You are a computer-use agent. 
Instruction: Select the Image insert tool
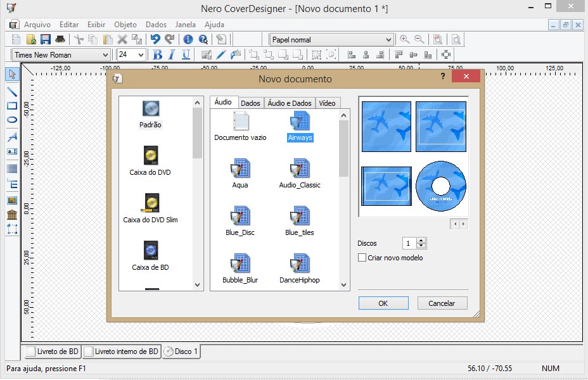coord(12,201)
